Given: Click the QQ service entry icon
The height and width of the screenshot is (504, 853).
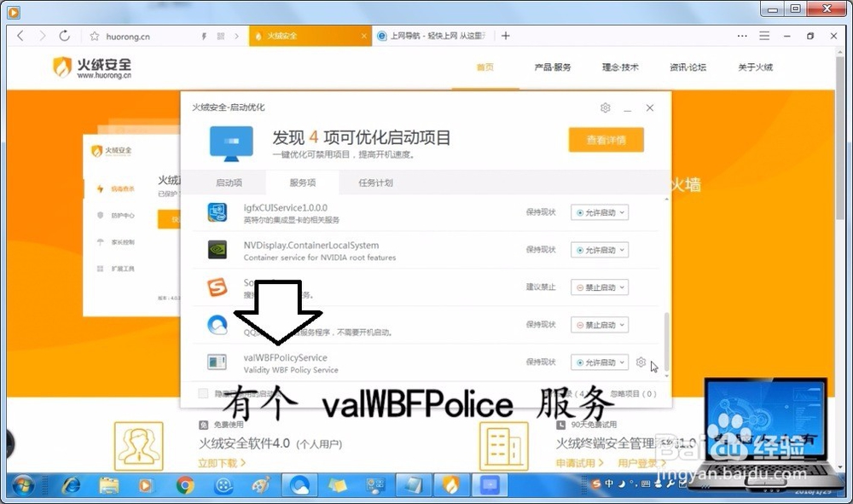Looking at the screenshot, I should coord(216,324).
